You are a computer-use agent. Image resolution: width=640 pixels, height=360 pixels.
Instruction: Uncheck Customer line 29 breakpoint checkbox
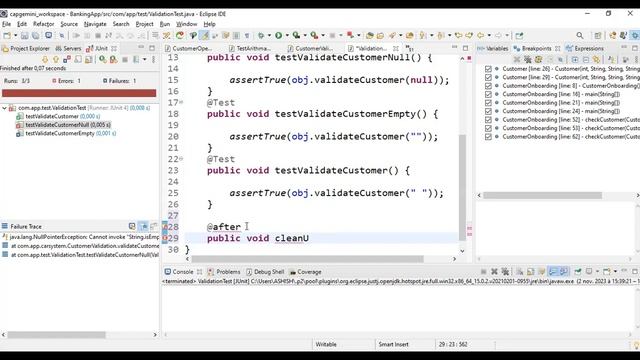pos(488,77)
